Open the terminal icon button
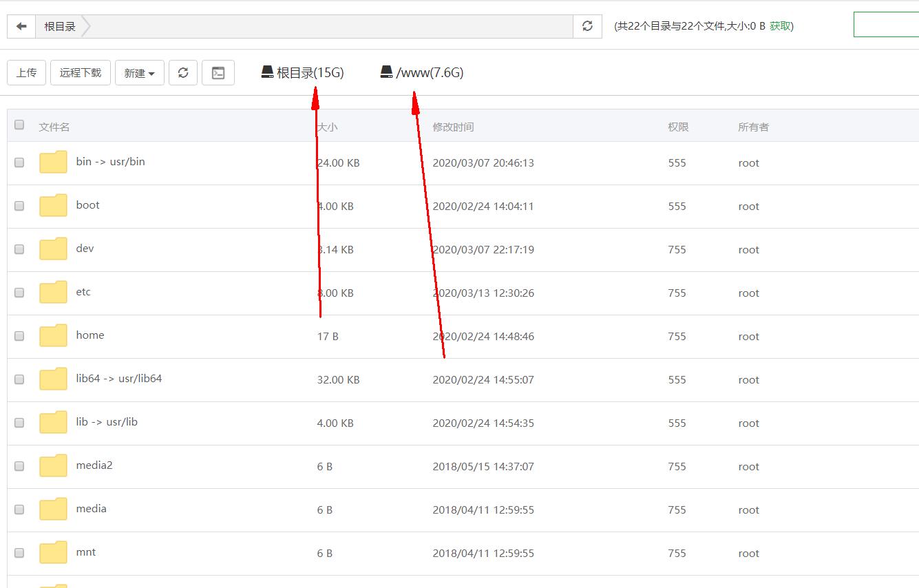Image resolution: width=919 pixels, height=588 pixels. click(218, 73)
